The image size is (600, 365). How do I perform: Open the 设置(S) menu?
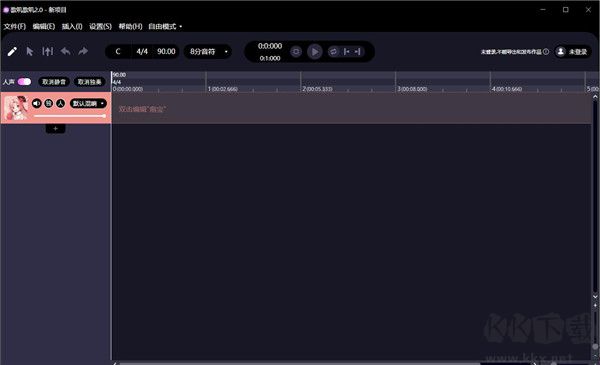[x=100, y=26]
